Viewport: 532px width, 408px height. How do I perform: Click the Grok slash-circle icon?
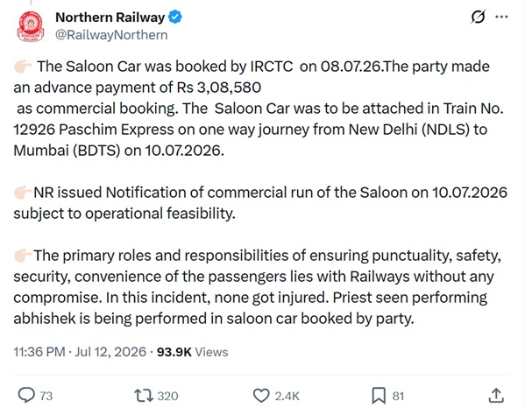tap(478, 17)
